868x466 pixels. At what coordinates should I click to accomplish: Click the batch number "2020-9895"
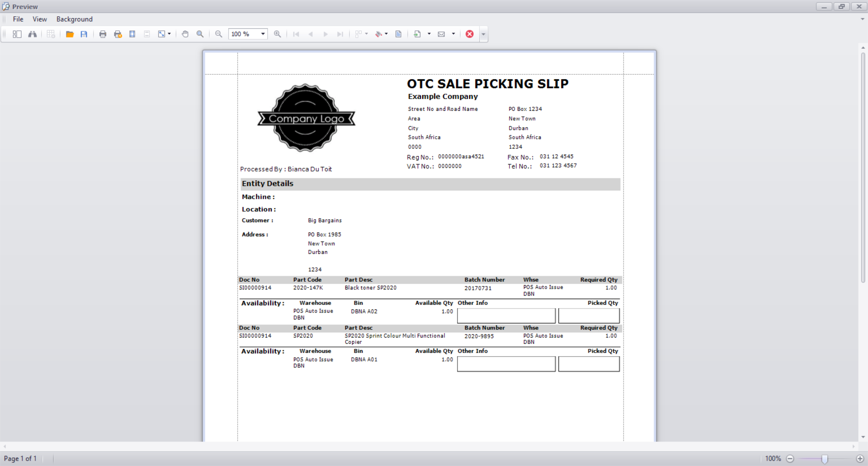[479, 336]
